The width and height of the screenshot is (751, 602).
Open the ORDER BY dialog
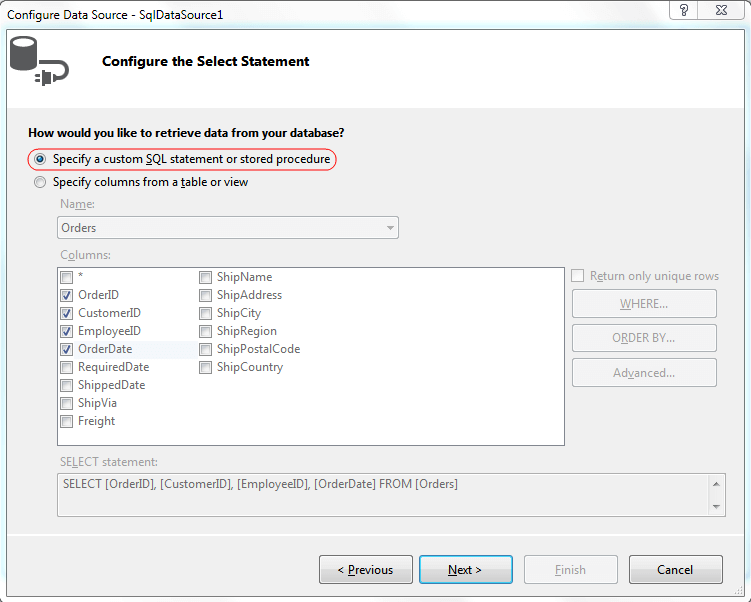pos(644,338)
